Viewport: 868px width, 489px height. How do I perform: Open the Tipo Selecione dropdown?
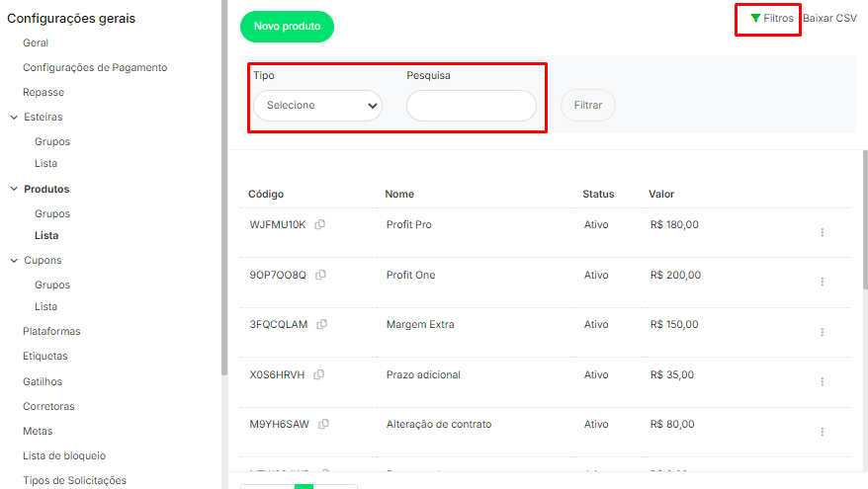[x=317, y=106]
